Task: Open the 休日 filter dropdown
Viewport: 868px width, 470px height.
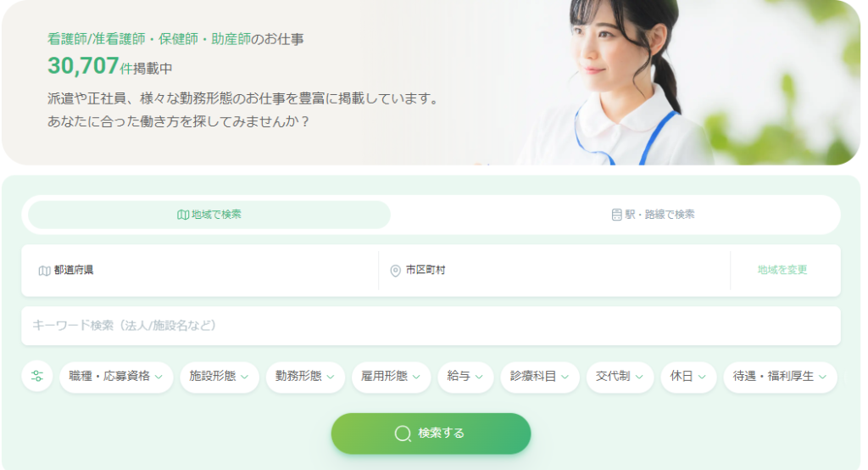Action: pyautogui.click(x=688, y=377)
